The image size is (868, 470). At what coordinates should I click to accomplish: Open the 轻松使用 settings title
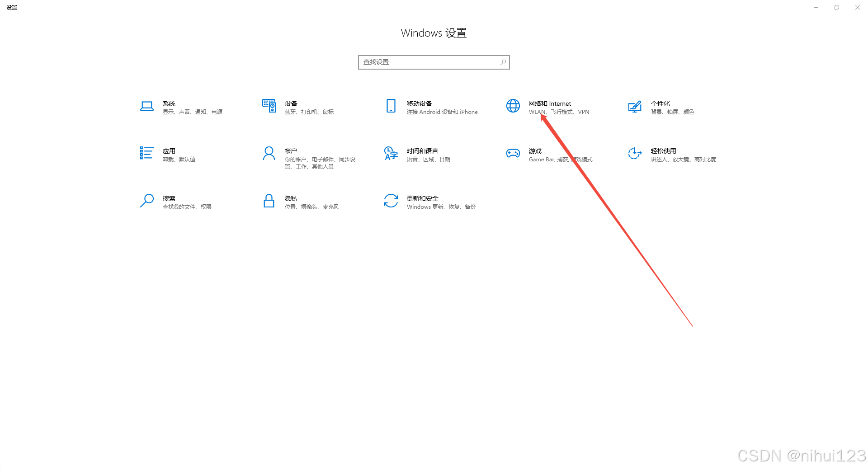(664, 151)
